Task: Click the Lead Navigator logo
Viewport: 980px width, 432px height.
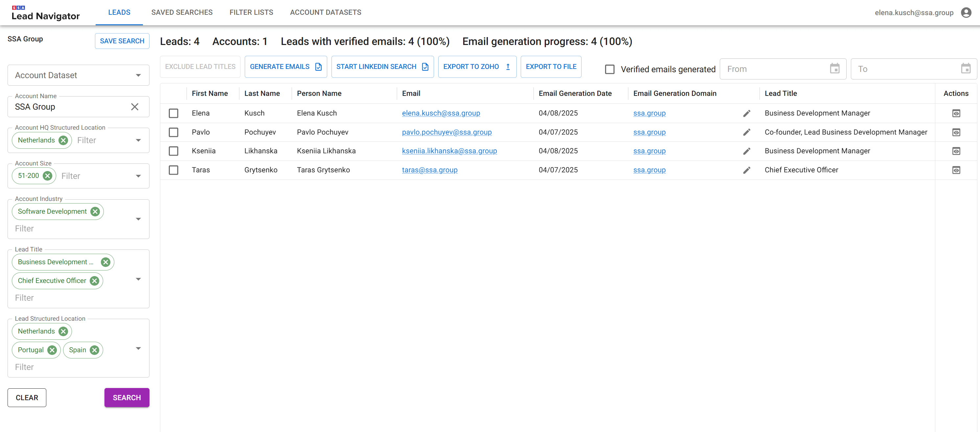Action: click(x=45, y=13)
